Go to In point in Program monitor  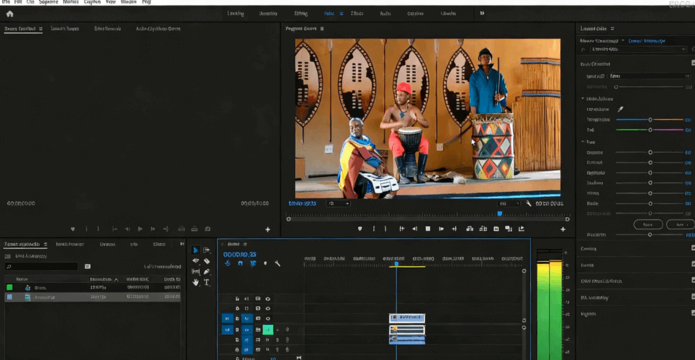tap(402, 229)
